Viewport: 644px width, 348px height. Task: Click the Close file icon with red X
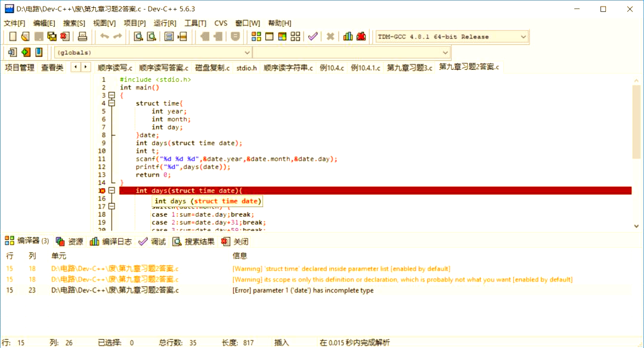pos(65,36)
